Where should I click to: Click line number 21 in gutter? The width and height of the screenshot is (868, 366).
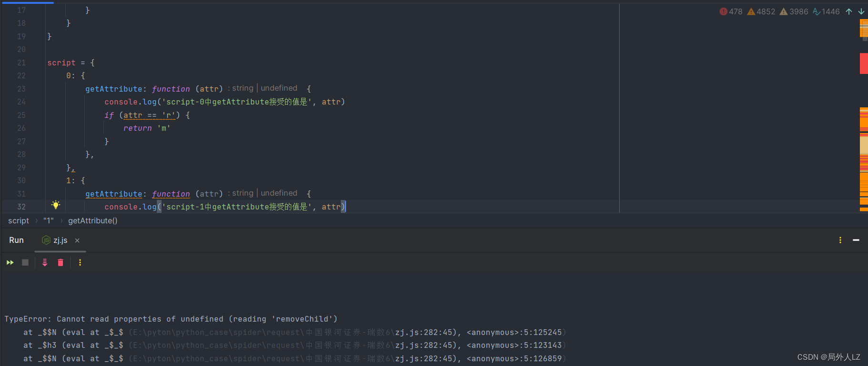(x=21, y=63)
